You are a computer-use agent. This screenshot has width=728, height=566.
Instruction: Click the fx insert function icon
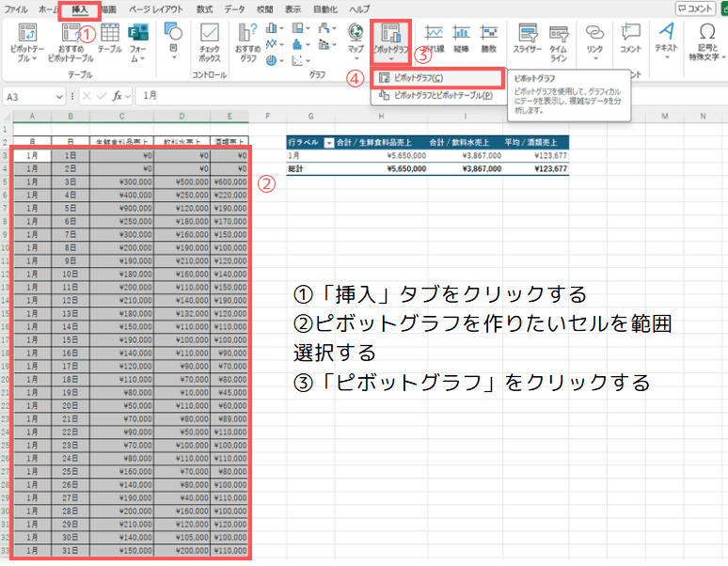pos(117,96)
